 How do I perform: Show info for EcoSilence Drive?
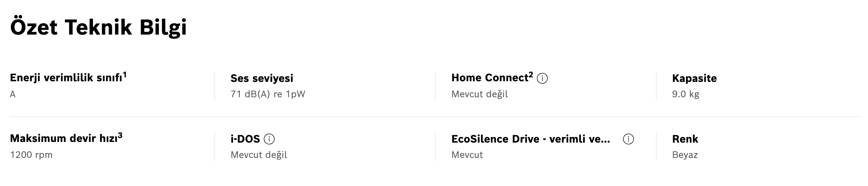[x=628, y=139]
